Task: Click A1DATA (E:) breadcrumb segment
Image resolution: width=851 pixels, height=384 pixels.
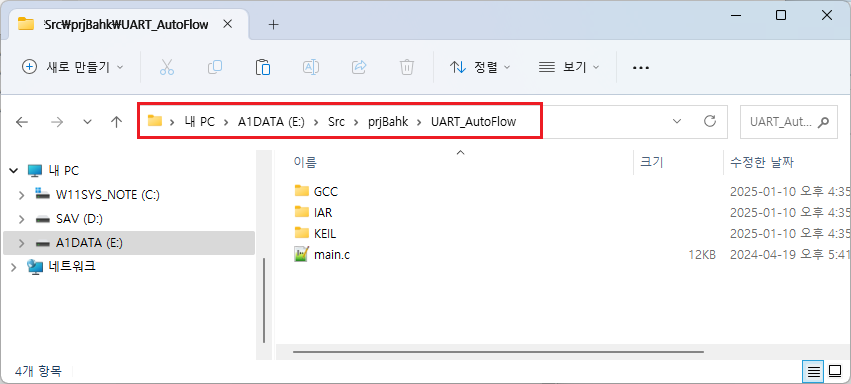Action: point(271,121)
